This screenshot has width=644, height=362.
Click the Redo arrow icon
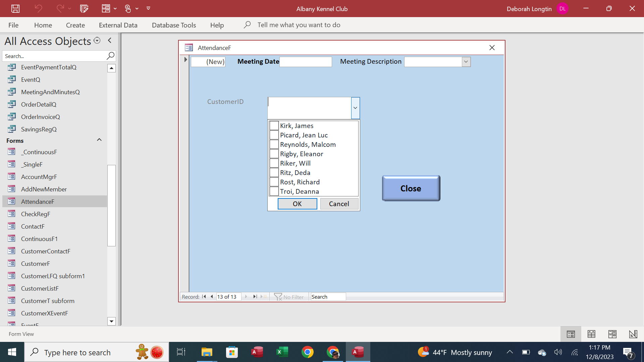click(x=60, y=9)
